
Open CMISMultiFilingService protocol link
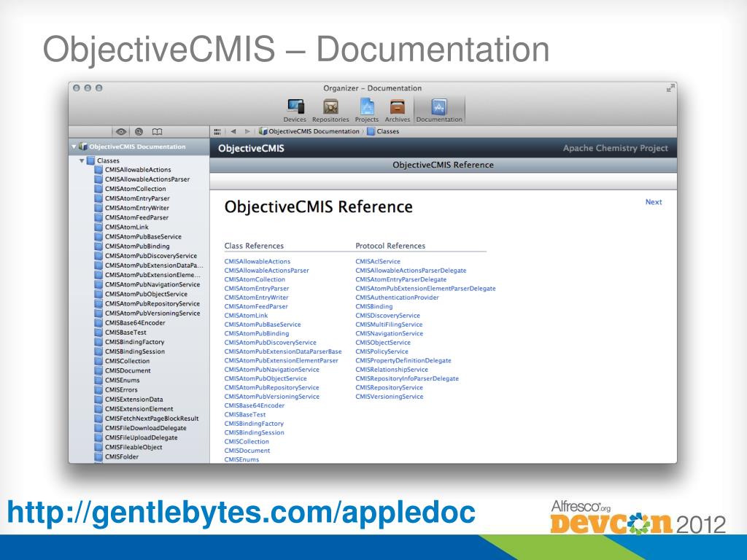click(x=389, y=324)
